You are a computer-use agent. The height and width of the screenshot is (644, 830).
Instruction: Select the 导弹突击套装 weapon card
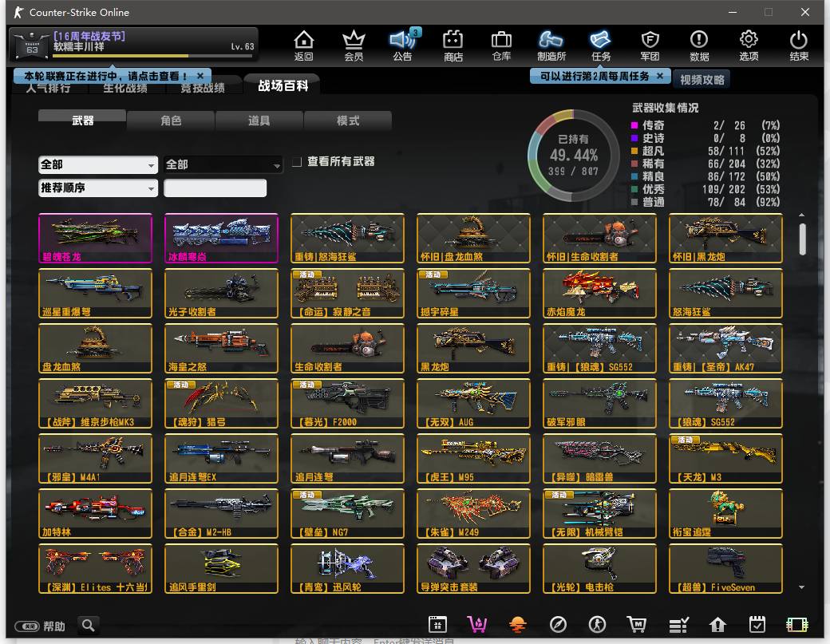[x=473, y=568]
